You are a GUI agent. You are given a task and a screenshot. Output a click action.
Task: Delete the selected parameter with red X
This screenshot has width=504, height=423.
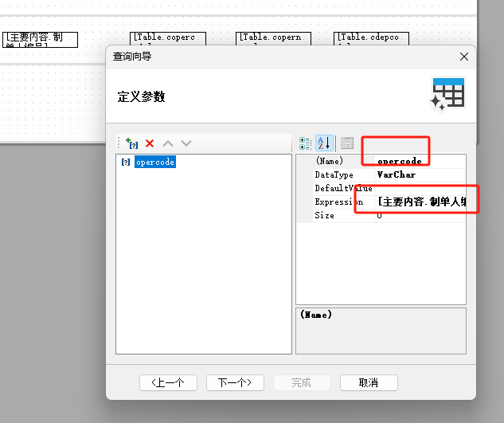pos(150,143)
